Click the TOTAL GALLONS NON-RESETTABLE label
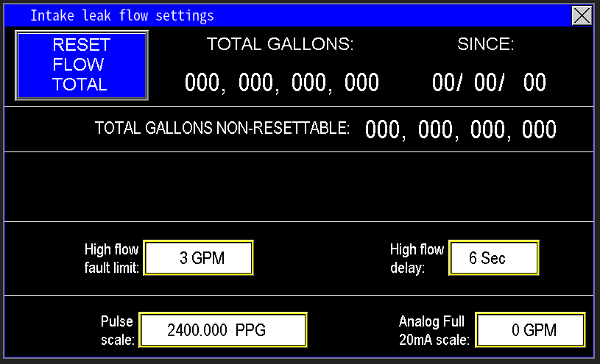Screen dimensions: 600x364 click(x=222, y=129)
